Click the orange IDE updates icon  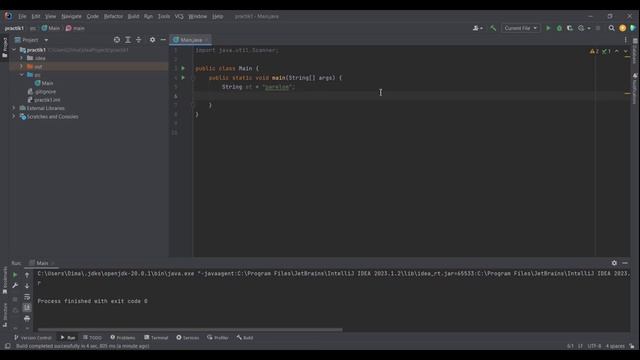(x=622, y=28)
